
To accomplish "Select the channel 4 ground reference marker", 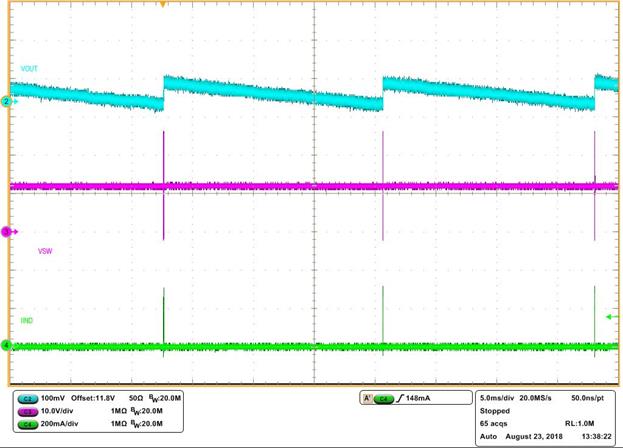I will [6, 345].
